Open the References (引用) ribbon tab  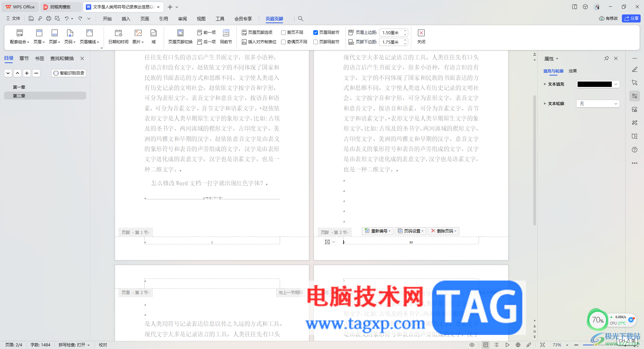[x=164, y=18]
